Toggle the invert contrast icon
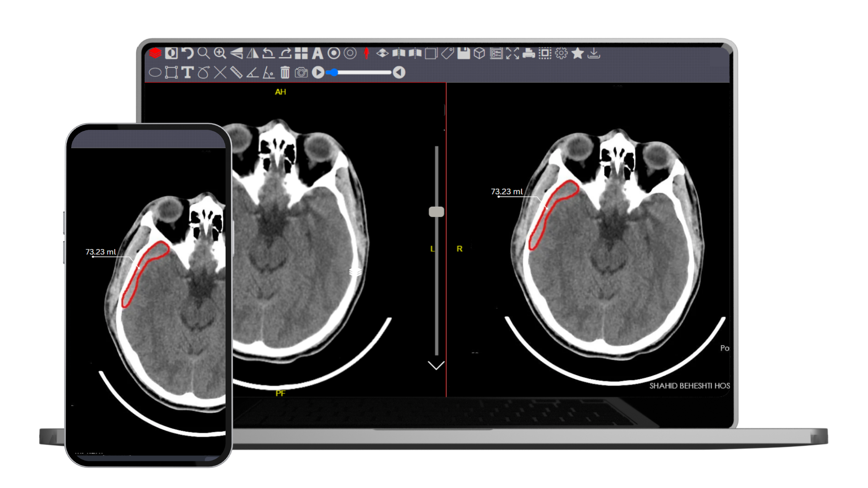Viewport: 868px width, 488px height. [171, 53]
